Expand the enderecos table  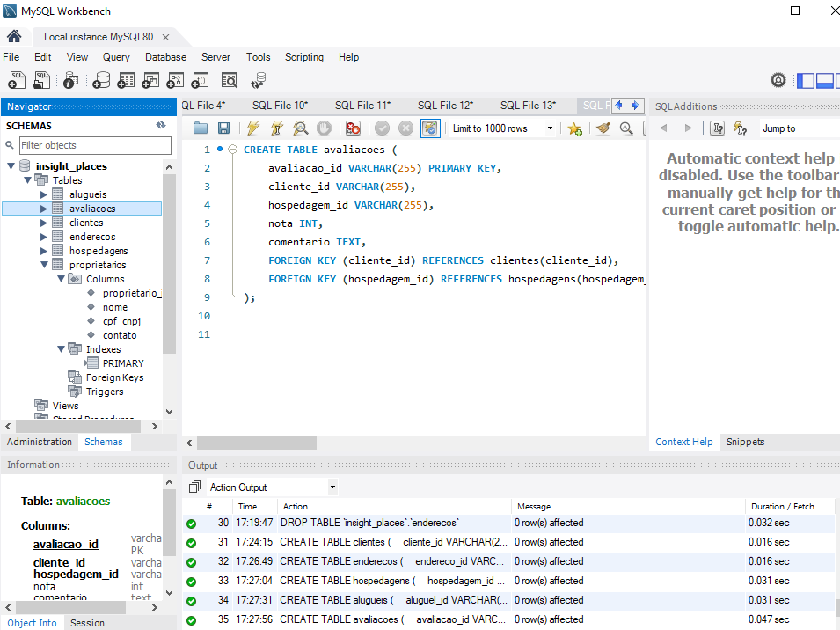tap(44, 236)
